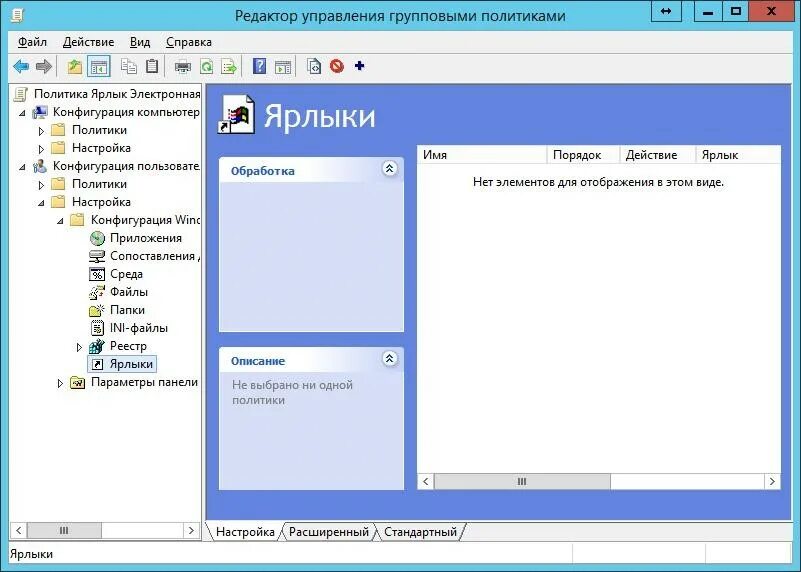This screenshot has height=572, width=801.
Task: Sort by the Порядок column header
Action: coord(583,155)
